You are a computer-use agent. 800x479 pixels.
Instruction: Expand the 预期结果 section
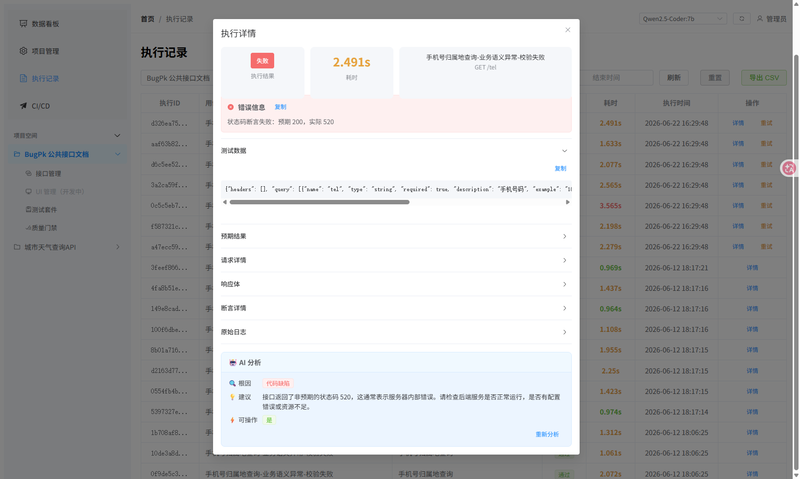pos(396,236)
